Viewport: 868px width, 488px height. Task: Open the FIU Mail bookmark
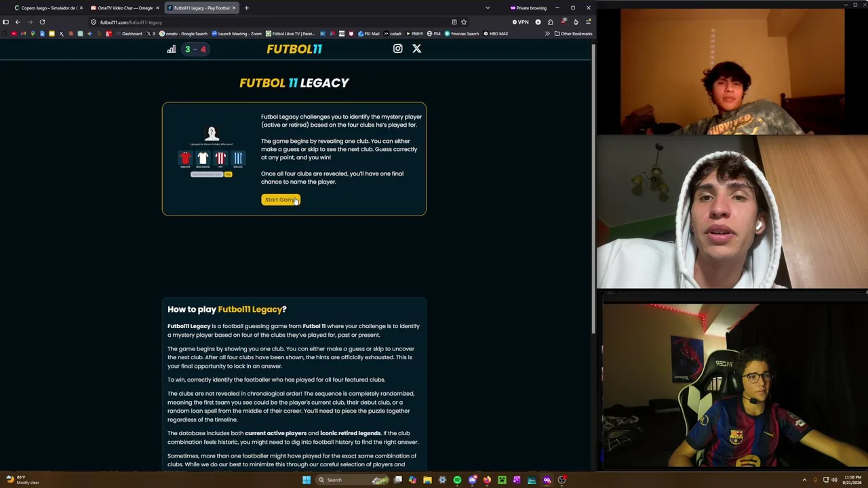point(369,33)
